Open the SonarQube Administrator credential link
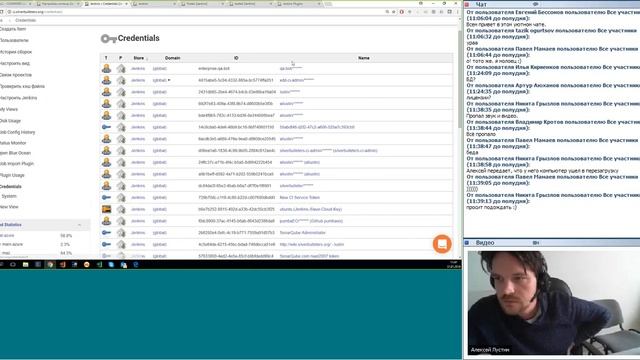Image resolution: width=640 pixels, height=360 pixels. tap(302, 233)
